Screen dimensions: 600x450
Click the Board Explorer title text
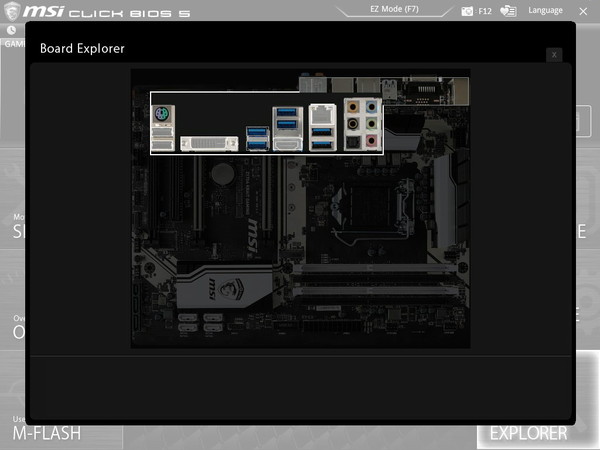click(x=82, y=49)
